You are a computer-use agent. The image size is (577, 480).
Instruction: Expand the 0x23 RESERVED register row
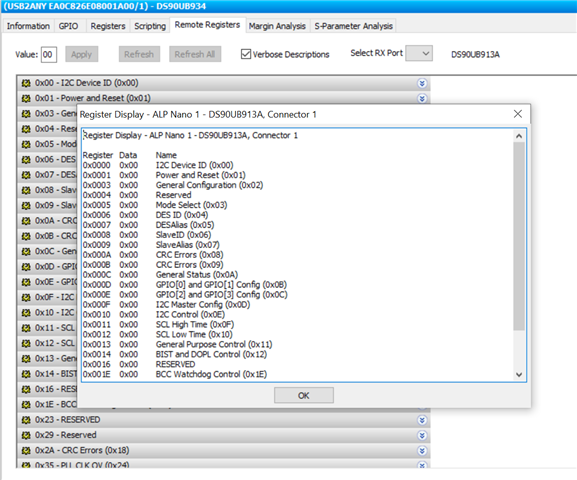[x=422, y=420]
